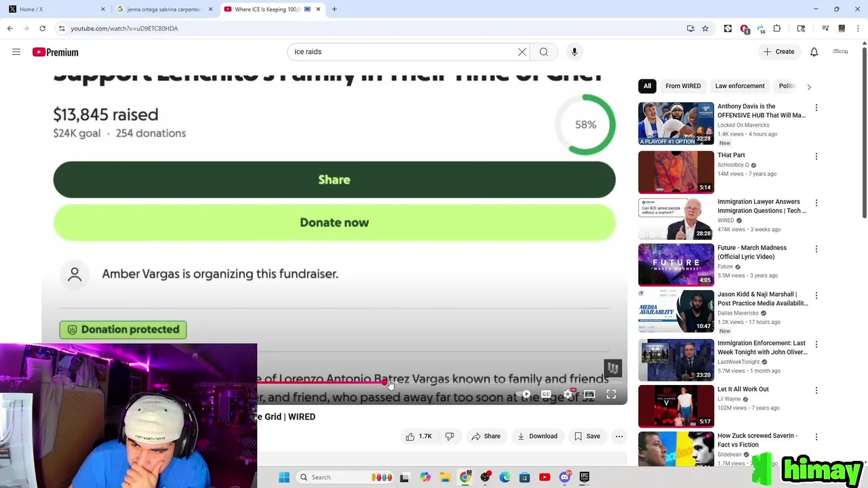
Task: Select the 'All' filter chip
Action: 647,86
